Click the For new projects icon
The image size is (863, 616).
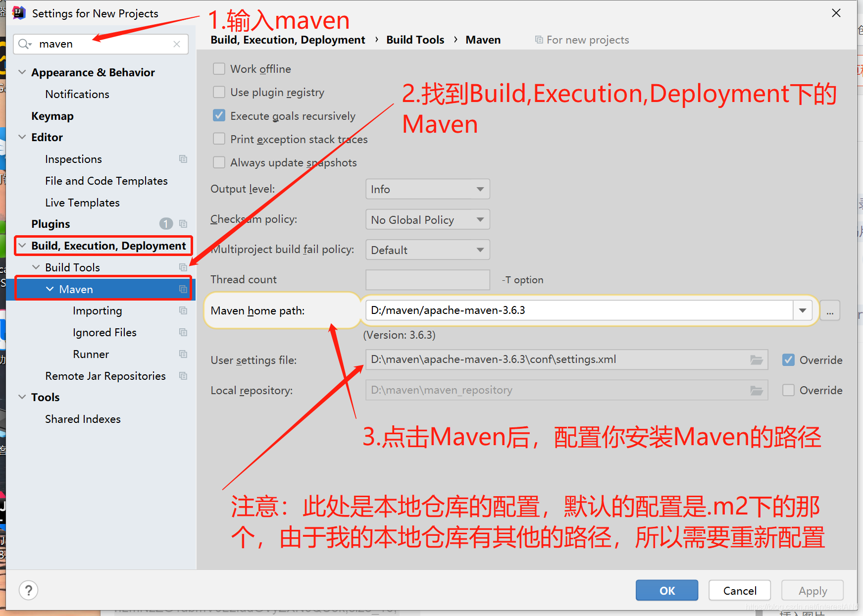(539, 40)
